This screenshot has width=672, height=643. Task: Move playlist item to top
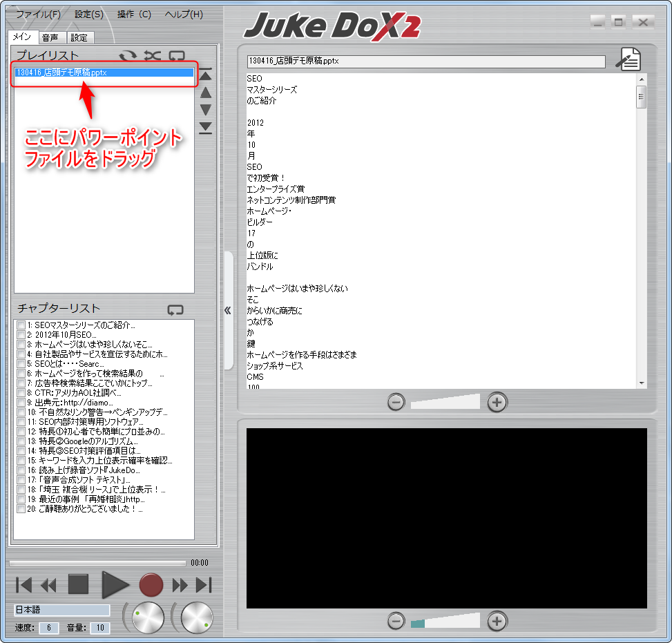point(206,74)
